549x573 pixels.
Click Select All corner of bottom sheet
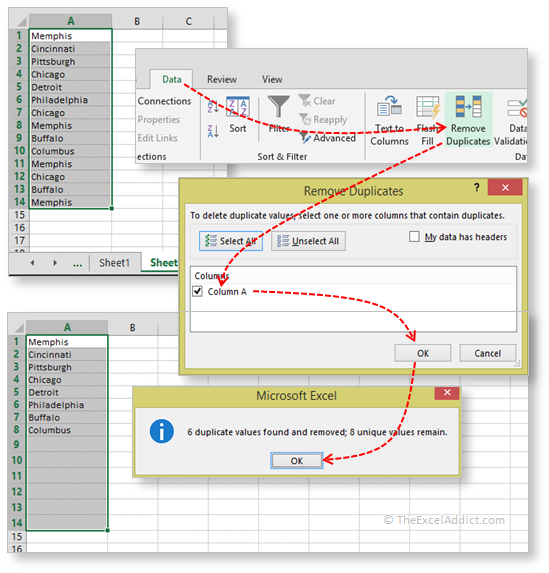point(18,327)
